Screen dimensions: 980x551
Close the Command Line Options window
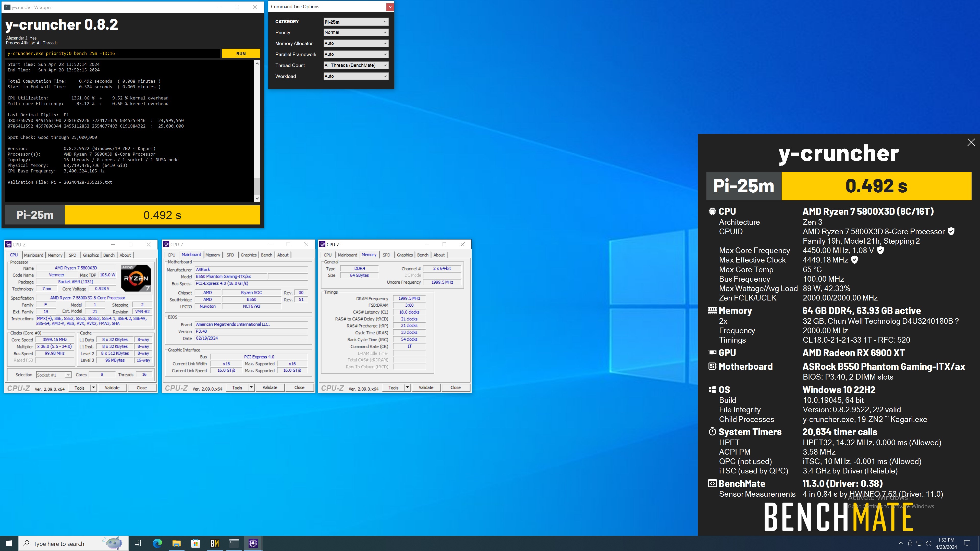[x=390, y=7]
